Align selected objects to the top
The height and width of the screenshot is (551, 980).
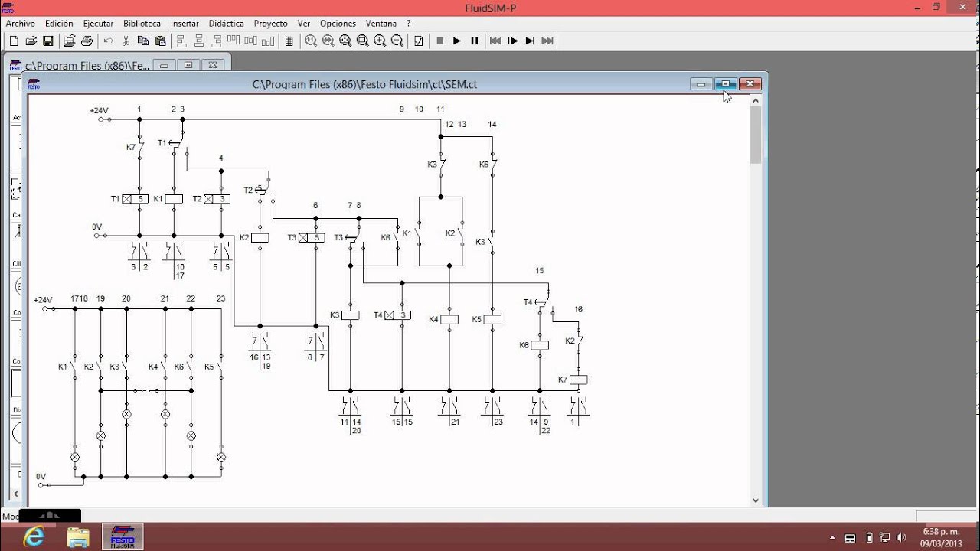click(234, 41)
